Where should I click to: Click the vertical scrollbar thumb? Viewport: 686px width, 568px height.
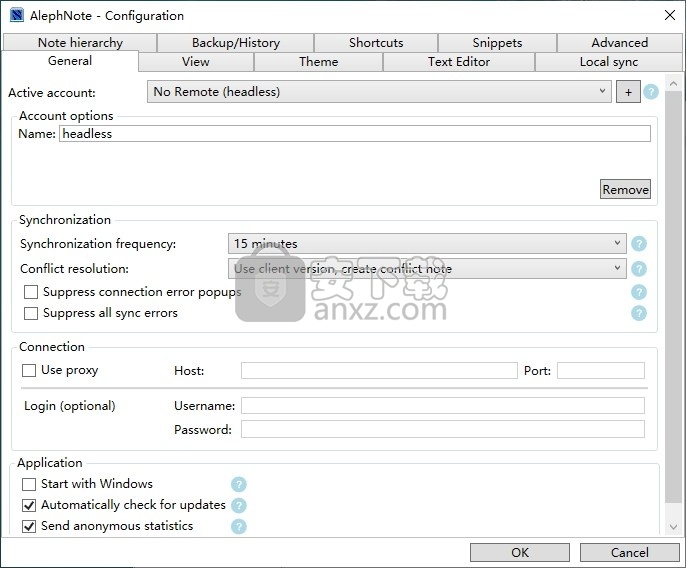(673, 298)
